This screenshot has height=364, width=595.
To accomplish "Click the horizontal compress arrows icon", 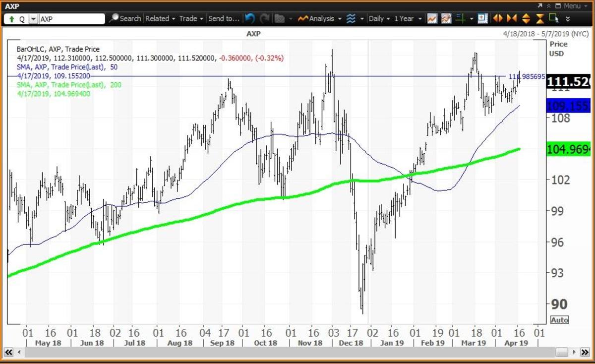I will (x=512, y=18).
